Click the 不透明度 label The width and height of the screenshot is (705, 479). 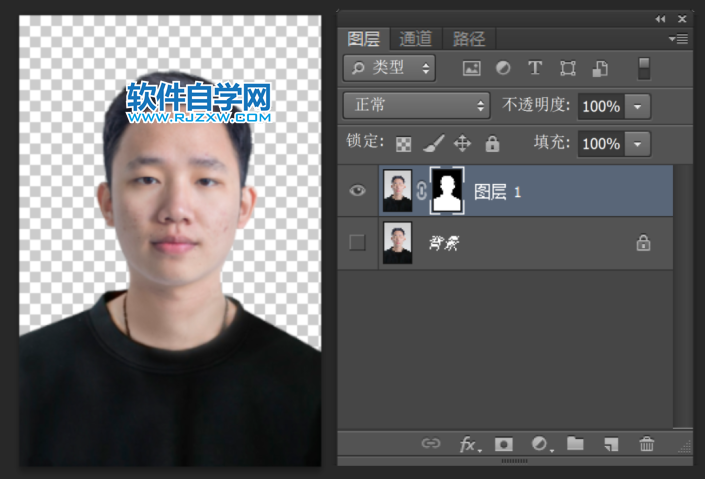(x=536, y=105)
